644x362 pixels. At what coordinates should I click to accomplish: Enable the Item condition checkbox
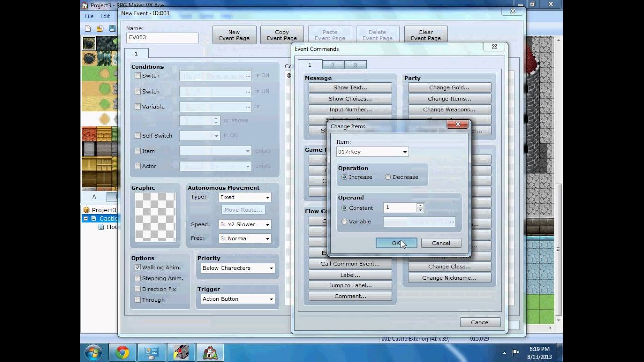(137, 151)
